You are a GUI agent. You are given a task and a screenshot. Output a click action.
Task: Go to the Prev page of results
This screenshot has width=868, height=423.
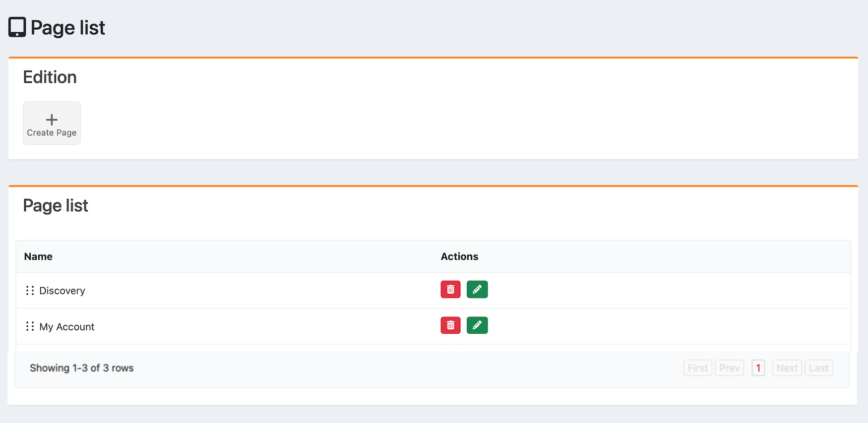point(729,368)
